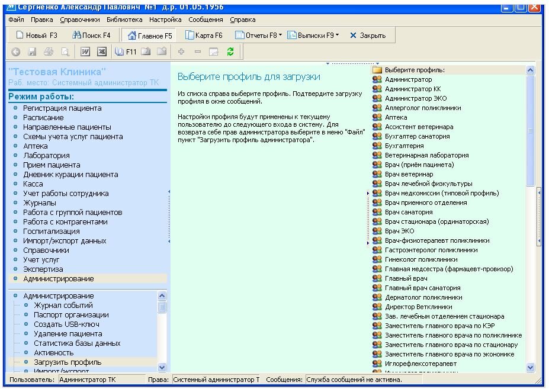This screenshot has height=392, width=549.
Task: Click the save floppy disk icon
Action: (x=32, y=52)
